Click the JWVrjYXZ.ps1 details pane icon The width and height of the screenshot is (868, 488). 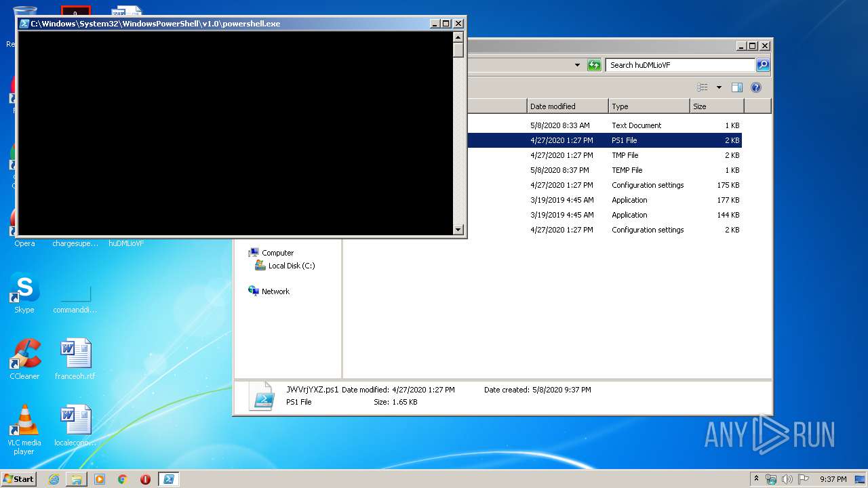262,396
